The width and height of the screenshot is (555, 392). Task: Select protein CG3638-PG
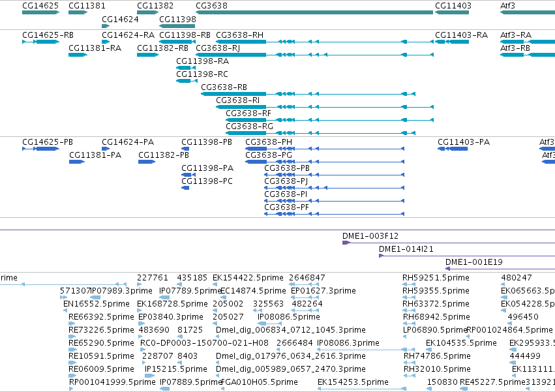pyautogui.click(x=269, y=155)
